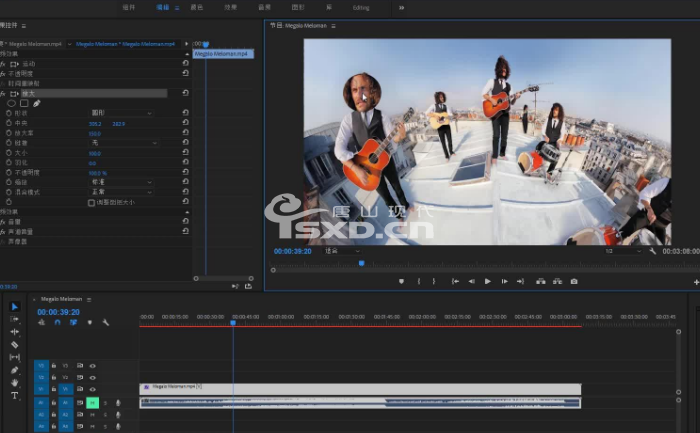700x433 pixels.
Task: Select the Slip tool
Action: pyautogui.click(x=14, y=357)
